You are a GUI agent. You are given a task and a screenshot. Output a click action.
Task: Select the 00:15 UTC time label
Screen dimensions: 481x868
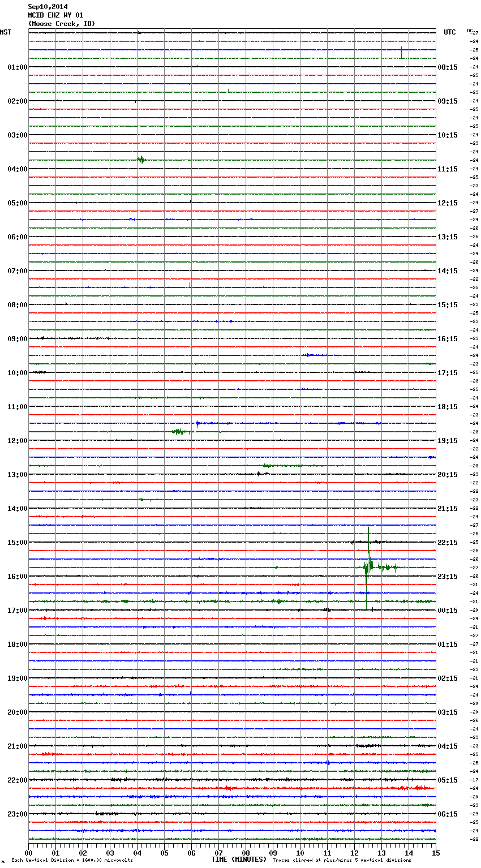pos(448,611)
